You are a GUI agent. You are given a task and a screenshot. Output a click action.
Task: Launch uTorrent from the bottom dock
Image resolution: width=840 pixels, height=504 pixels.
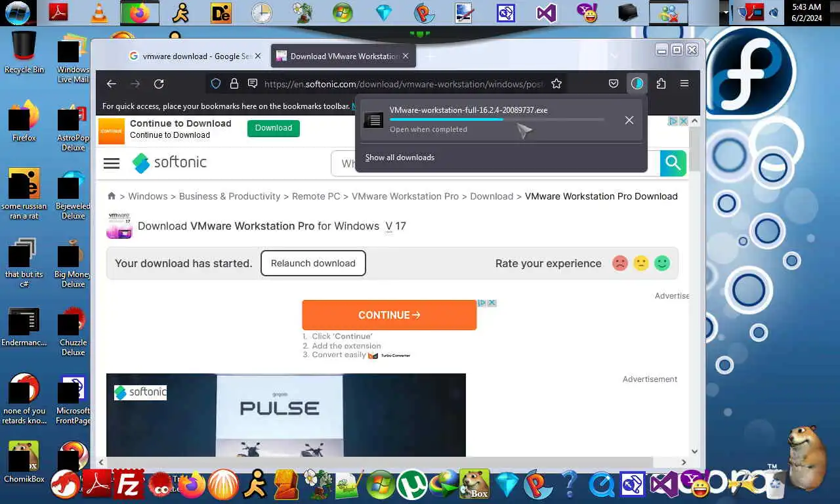pos(411,486)
